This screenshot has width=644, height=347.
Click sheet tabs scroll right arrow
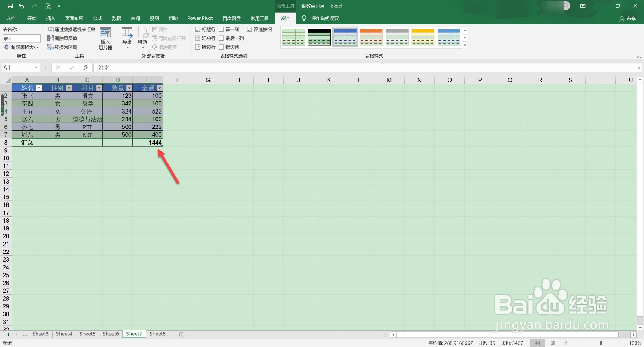point(17,335)
